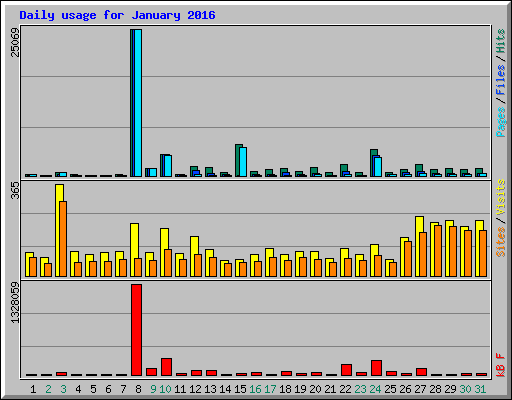
Task: Select day 20 on the x-axis
Action: (315, 389)
